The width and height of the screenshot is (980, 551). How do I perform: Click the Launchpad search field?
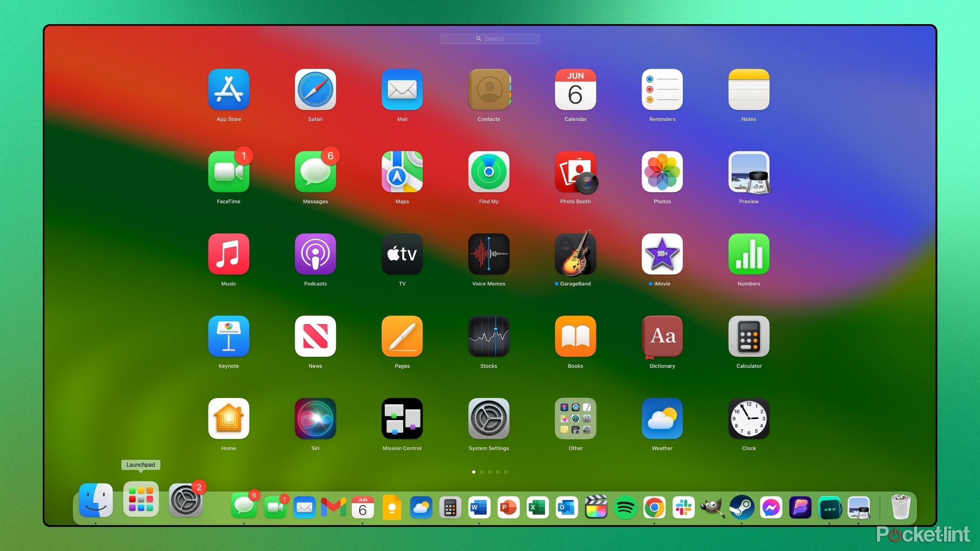click(489, 38)
